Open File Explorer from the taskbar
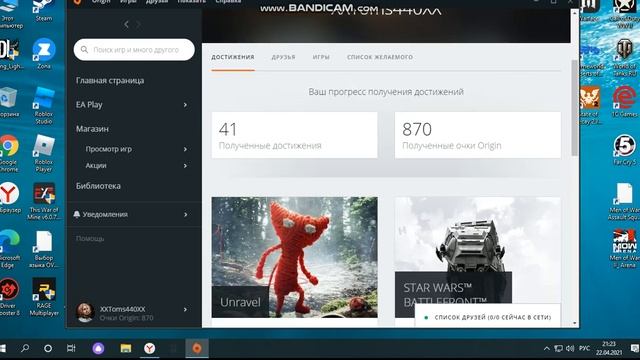The width and height of the screenshot is (640, 360). point(126,348)
